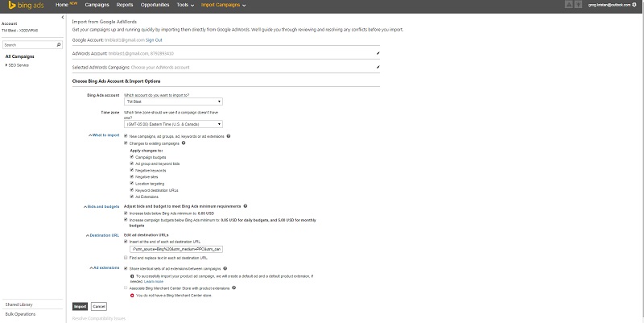Uncheck Changes to existing campaigns

click(x=126, y=143)
